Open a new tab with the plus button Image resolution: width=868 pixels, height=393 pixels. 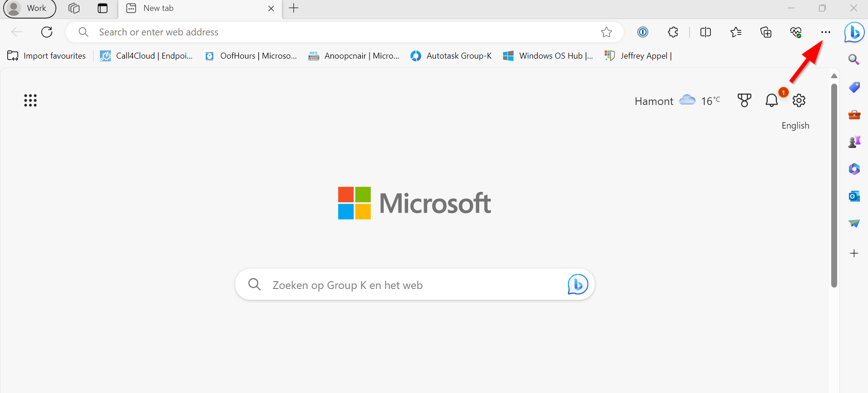pos(294,8)
